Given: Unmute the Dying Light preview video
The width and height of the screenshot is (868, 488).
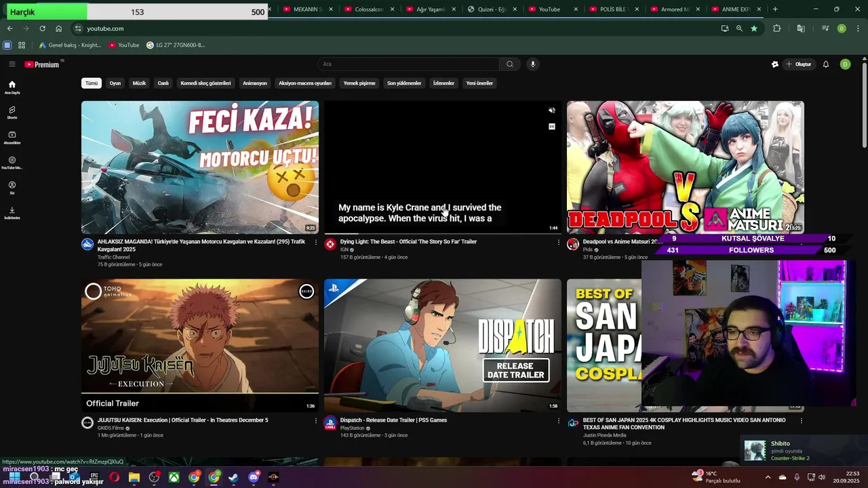Looking at the screenshot, I should pyautogui.click(x=552, y=110).
